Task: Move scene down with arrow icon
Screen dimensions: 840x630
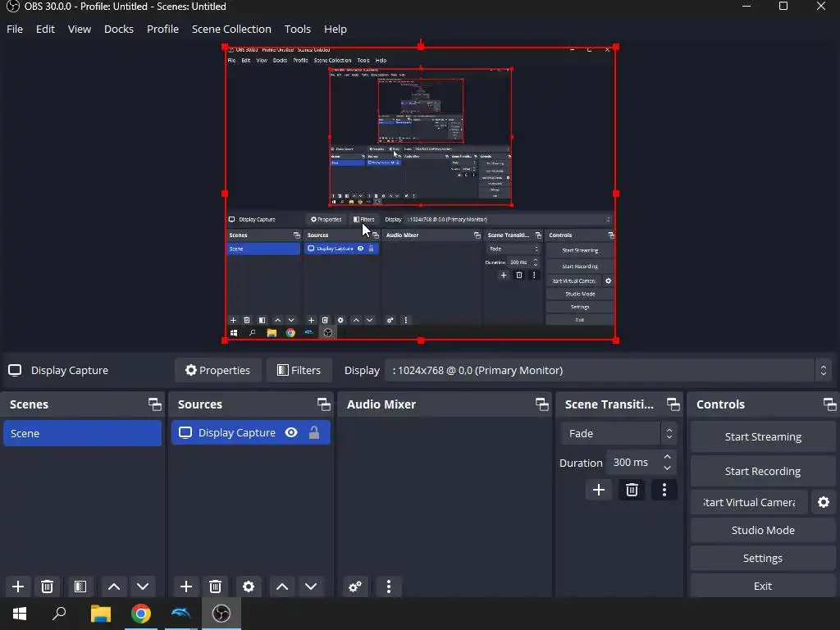Action: click(143, 587)
